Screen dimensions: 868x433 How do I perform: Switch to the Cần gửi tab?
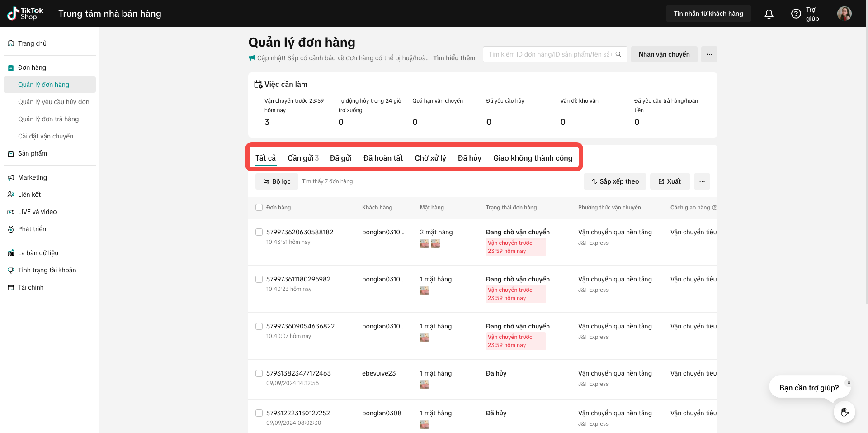pos(302,158)
